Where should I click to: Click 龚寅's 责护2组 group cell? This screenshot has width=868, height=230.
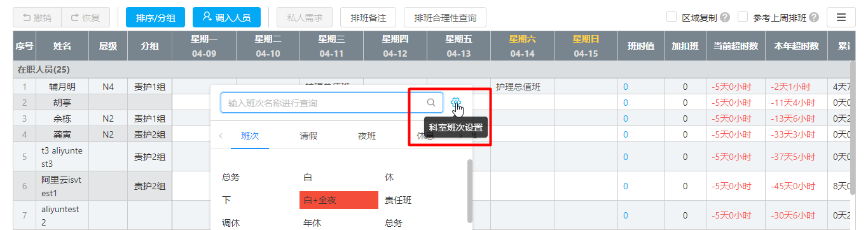pyautogui.click(x=150, y=134)
